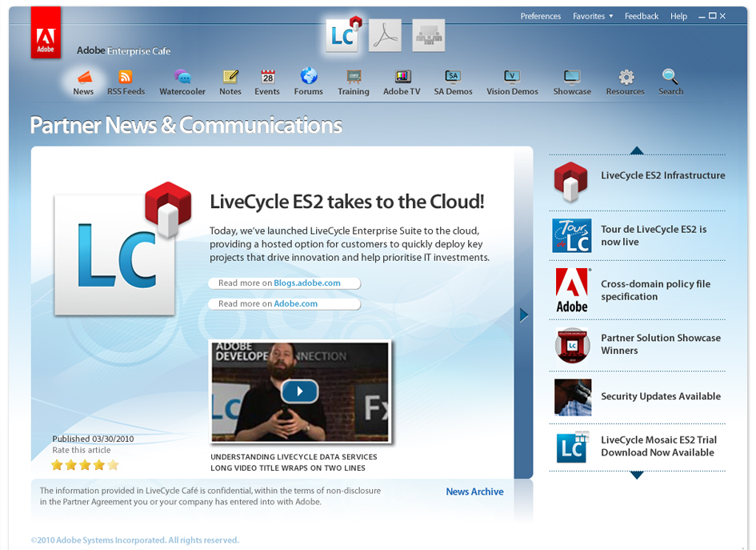The width and height of the screenshot is (756, 550).
Task: Close the Enterprise Cafe window
Action: point(722,16)
